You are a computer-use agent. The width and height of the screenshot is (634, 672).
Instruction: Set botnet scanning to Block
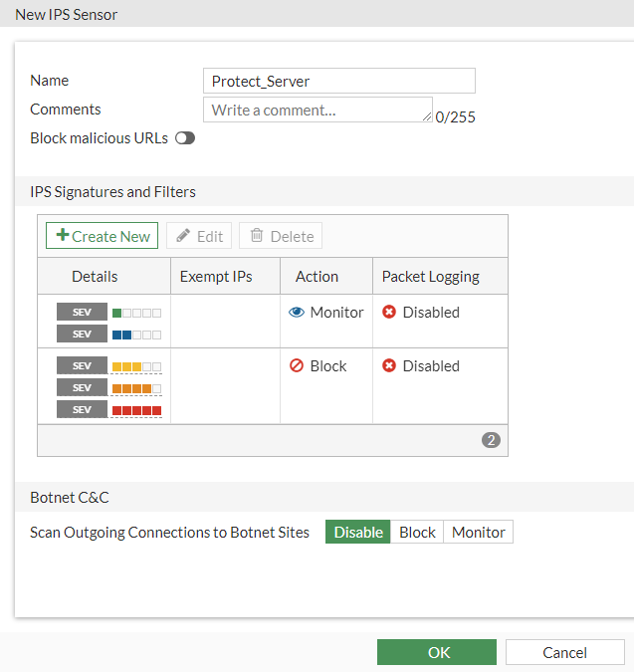(x=417, y=532)
